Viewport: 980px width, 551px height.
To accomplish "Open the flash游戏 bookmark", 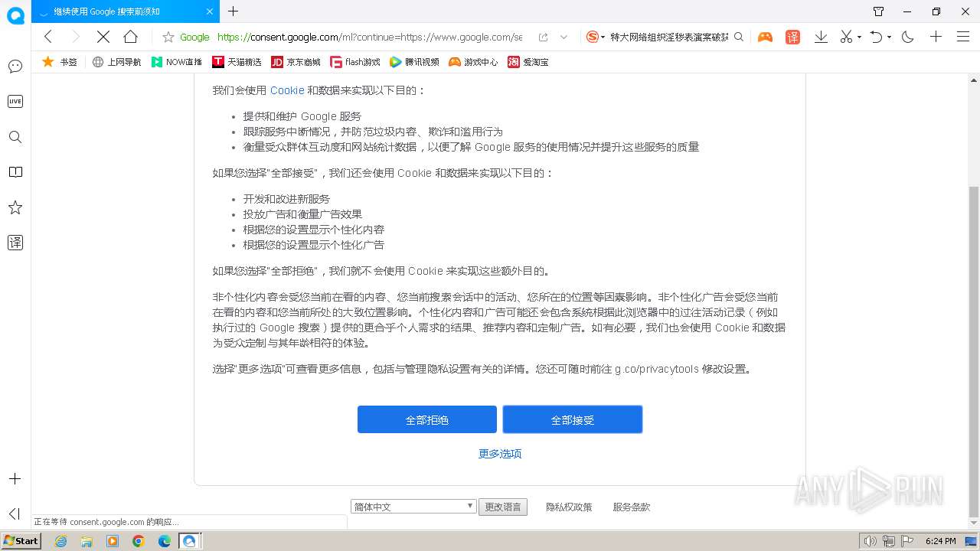I will point(355,62).
